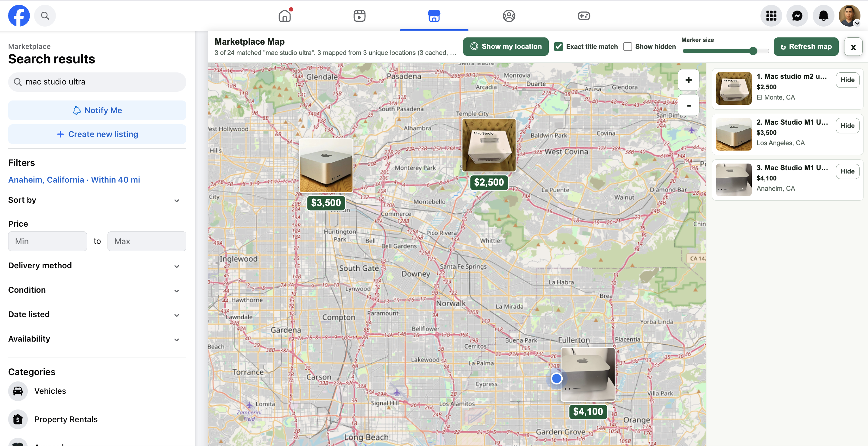Hide the Mac studio m2 El Monte listing
The height and width of the screenshot is (446, 868).
(847, 80)
